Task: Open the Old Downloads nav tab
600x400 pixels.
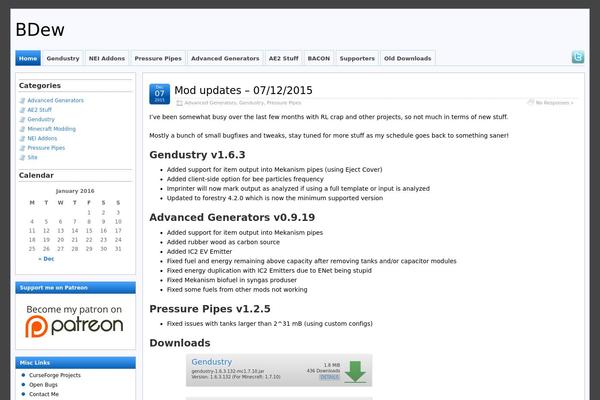Action: [408, 58]
